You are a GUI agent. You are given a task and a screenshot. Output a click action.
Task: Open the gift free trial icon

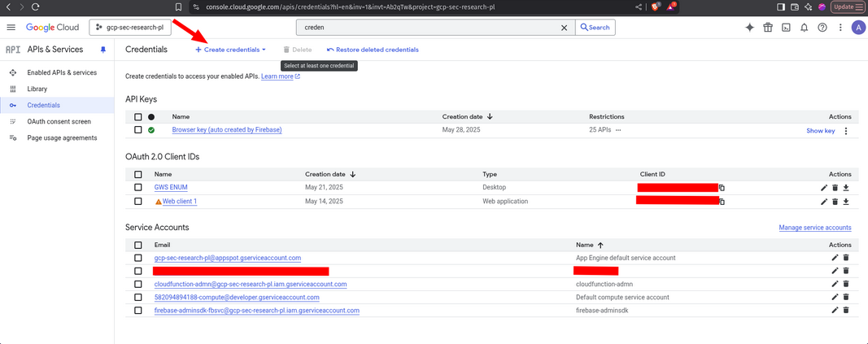click(767, 28)
